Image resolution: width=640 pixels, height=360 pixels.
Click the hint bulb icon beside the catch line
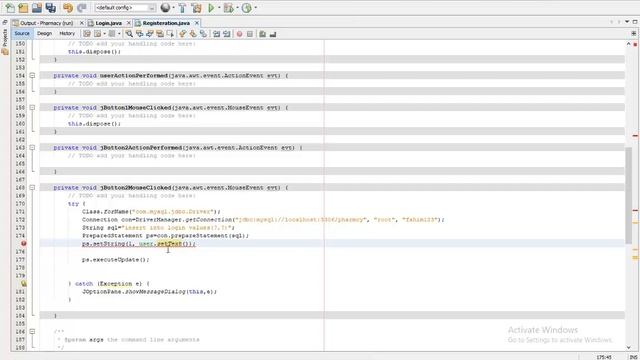[24, 284]
